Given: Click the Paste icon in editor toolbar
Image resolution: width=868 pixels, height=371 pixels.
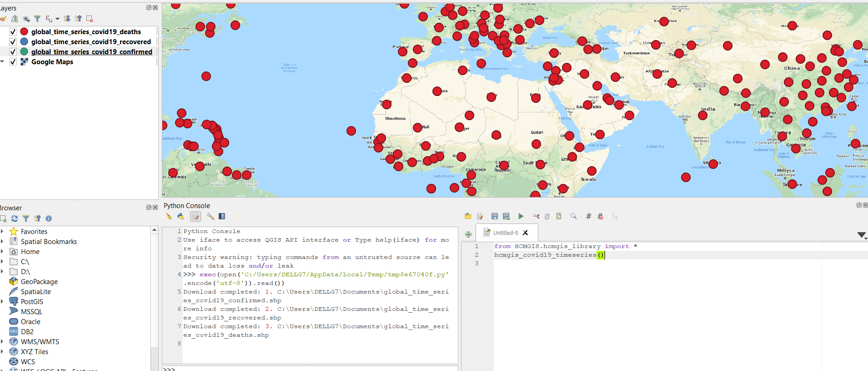Looking at the screenshot, I should point(559,217).
